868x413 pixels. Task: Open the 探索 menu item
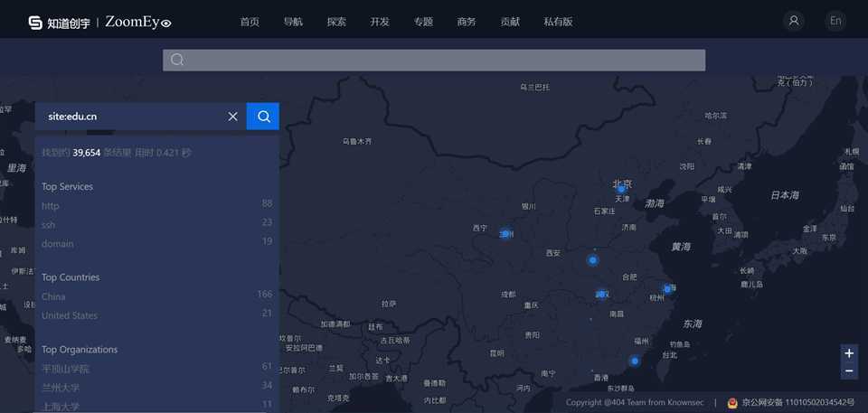click(x=336, y=22)
